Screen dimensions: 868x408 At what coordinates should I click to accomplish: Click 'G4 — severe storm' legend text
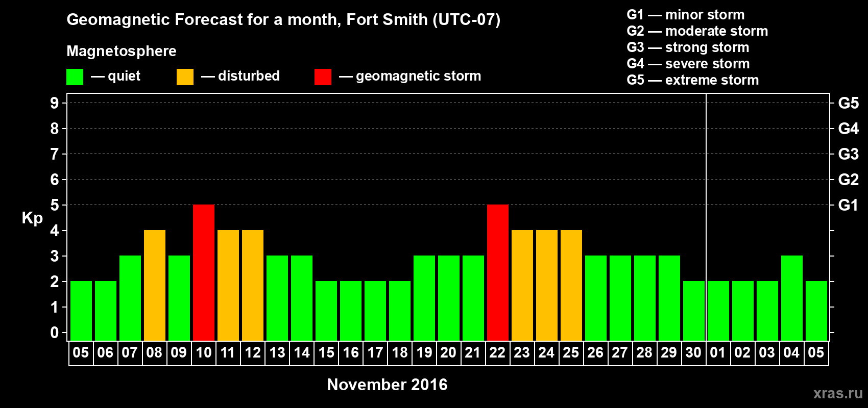688,64
